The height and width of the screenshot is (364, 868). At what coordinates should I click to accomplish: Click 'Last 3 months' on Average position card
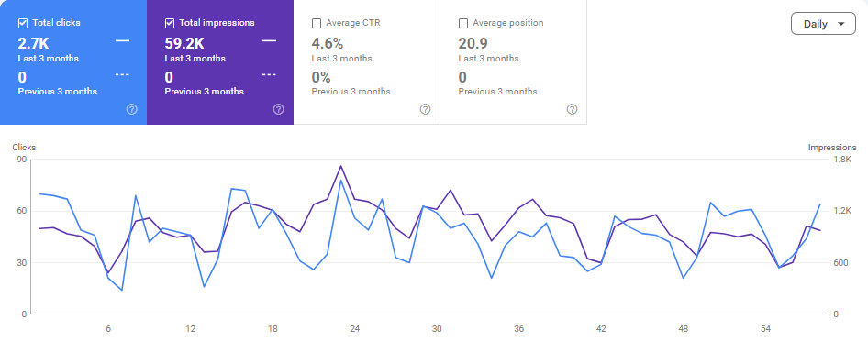[489, 59]
